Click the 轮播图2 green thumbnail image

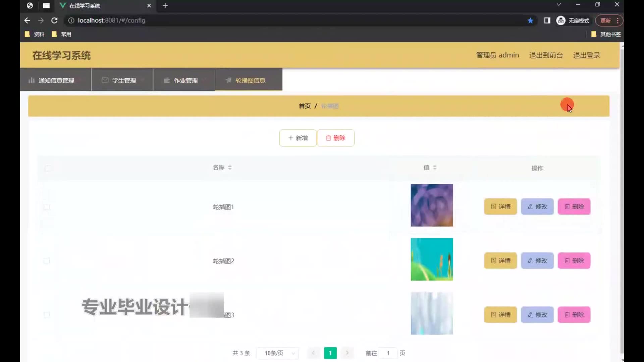432,259
